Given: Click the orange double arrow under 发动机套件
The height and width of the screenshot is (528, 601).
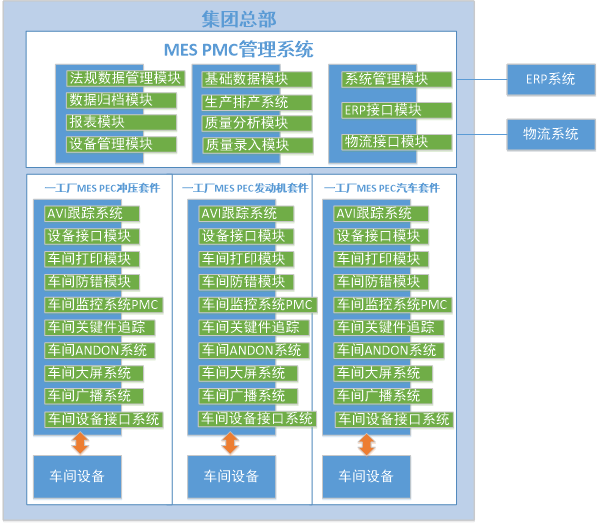Looking at the screenshot, I should point(230,443).
